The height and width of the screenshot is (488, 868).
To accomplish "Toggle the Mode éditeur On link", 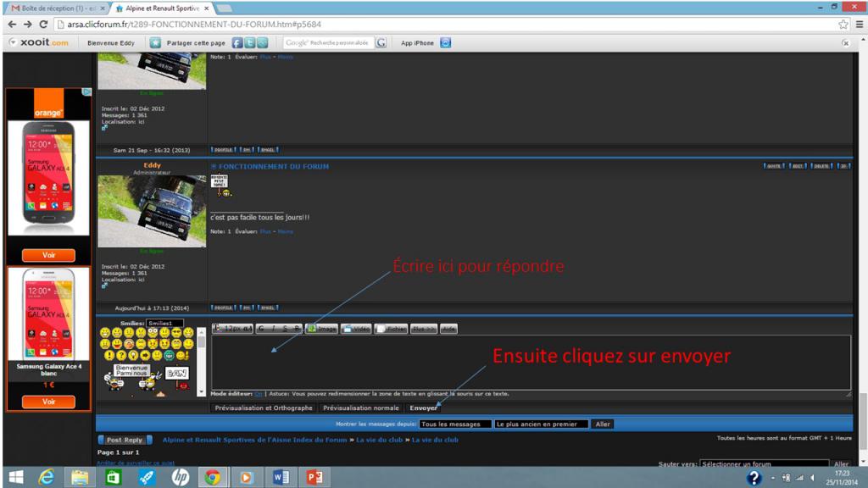I will (x=259, y=394).
